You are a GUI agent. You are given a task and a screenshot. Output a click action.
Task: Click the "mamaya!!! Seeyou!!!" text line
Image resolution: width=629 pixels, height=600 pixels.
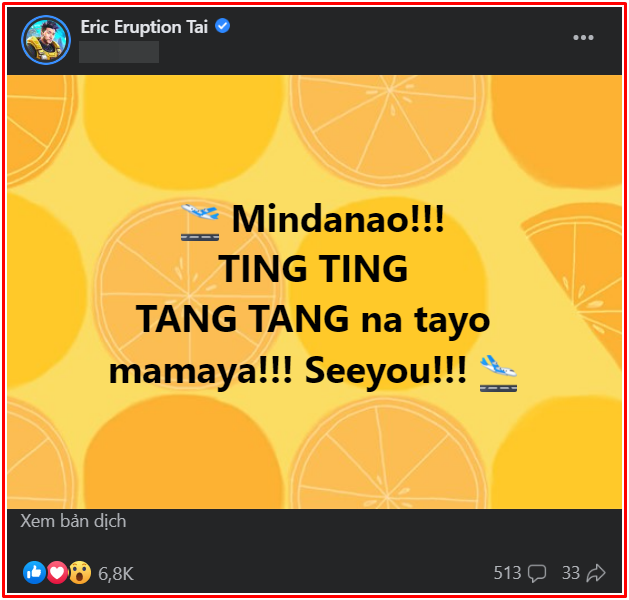click(x=288, y=370)
